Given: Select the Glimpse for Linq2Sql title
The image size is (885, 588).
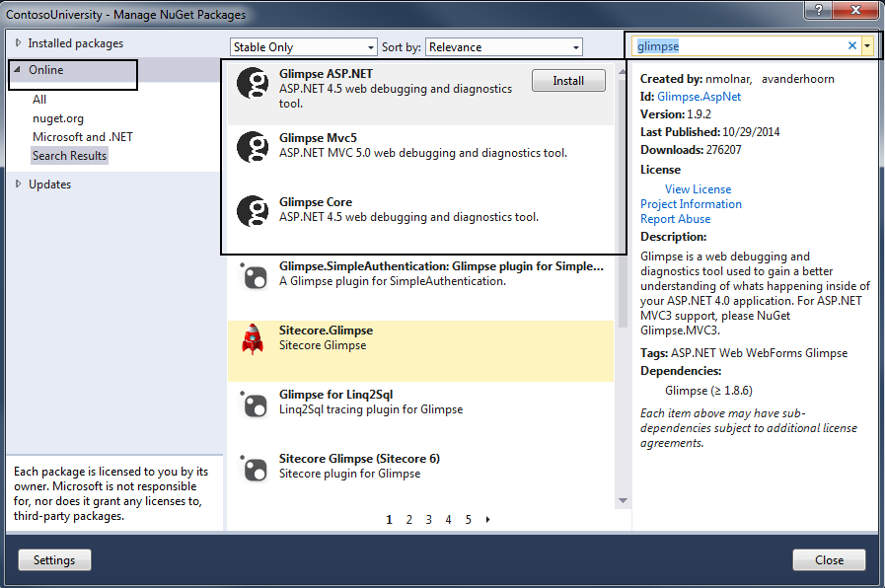Looking at the screenshot, I should pos(335,395).
